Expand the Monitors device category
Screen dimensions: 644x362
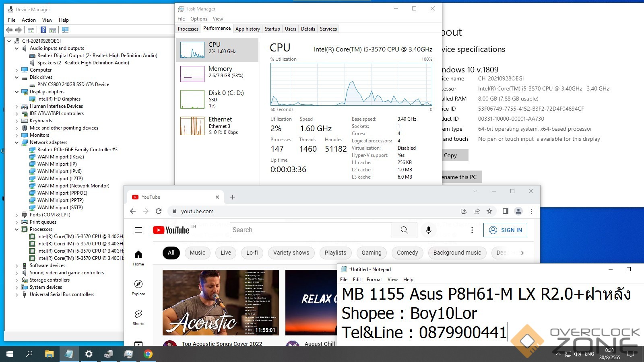click(x=17, y=135)
